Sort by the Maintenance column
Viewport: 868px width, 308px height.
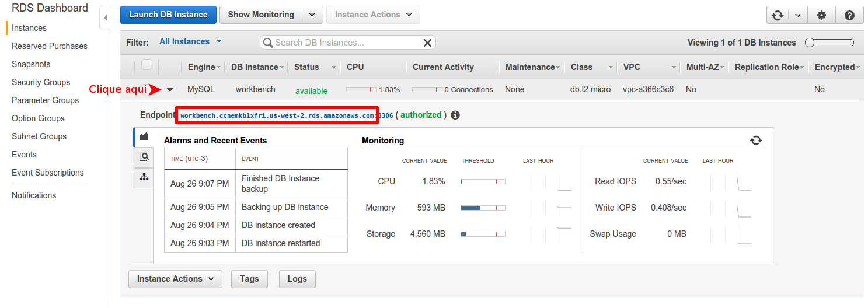point(533,67)
